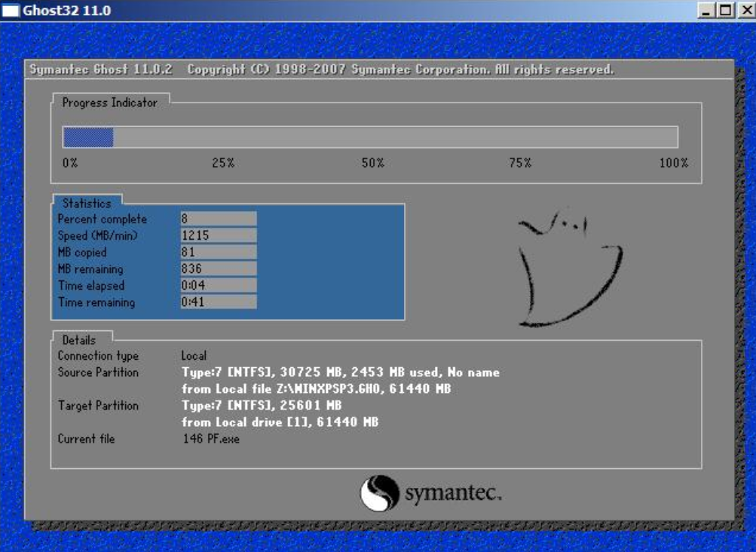
Task: Click the MB copied value field
Action: pos(218,252)
